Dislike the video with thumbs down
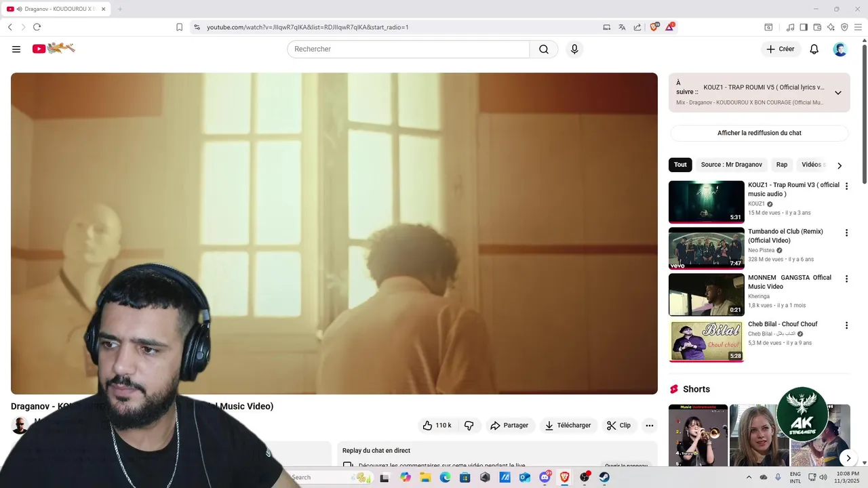Viewport: 868px width, 488px height. (469, 426)
